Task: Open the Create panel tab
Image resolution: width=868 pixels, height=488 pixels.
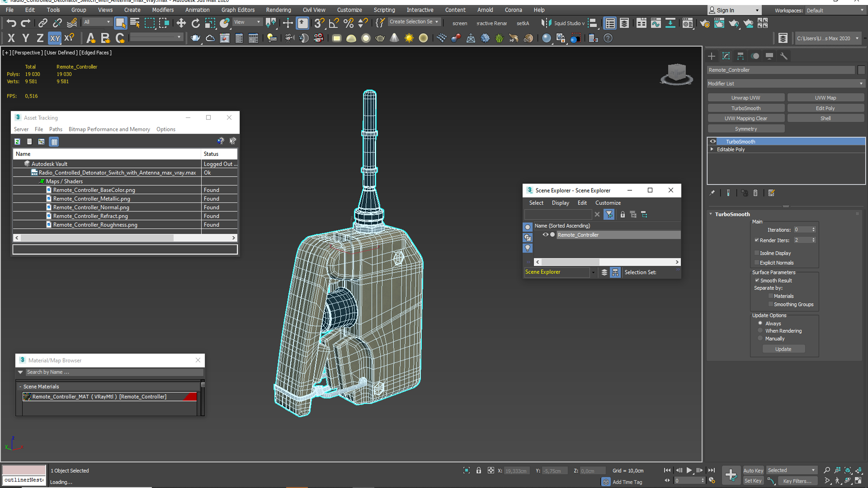Action: click(x=712, y=56)
